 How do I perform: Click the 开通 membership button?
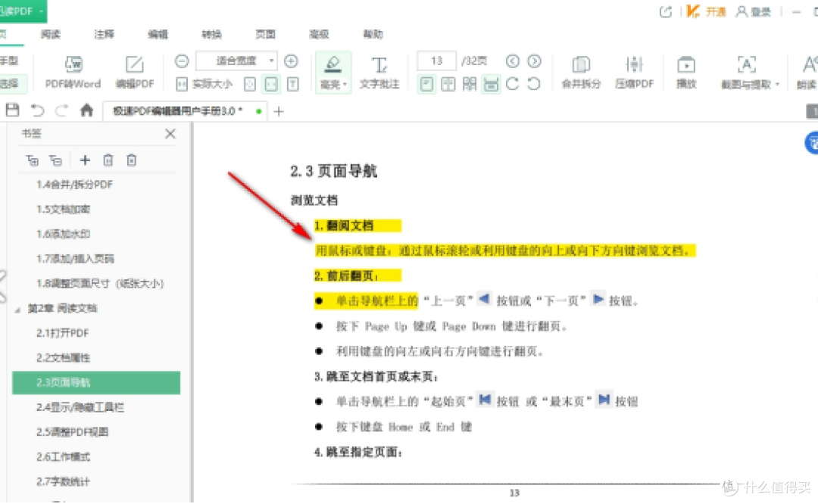coord(706,11)
